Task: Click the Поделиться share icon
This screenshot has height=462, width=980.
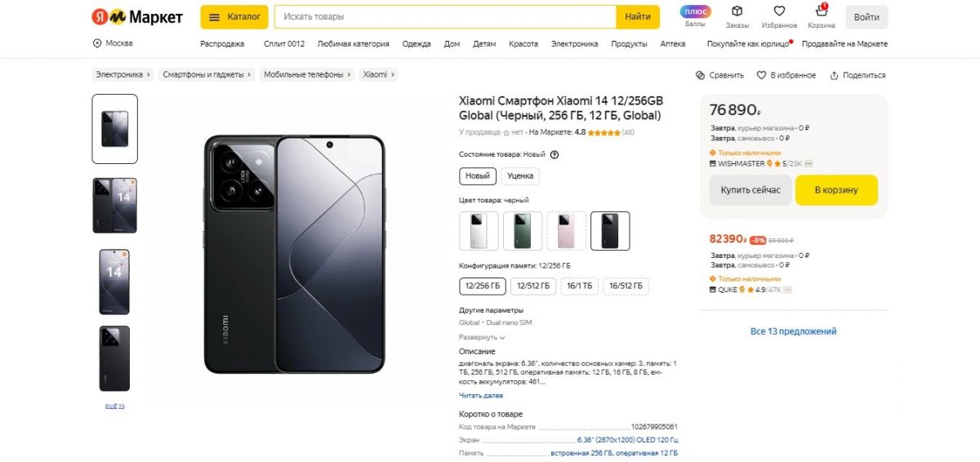Action: (834, 75)
